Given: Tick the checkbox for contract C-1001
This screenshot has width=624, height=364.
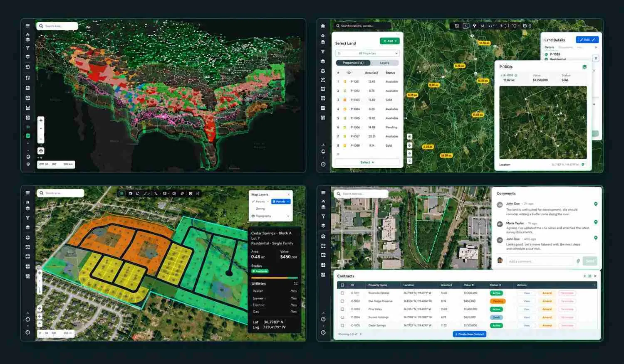Looking at the screenshot, I should click(x=342, y=293).
